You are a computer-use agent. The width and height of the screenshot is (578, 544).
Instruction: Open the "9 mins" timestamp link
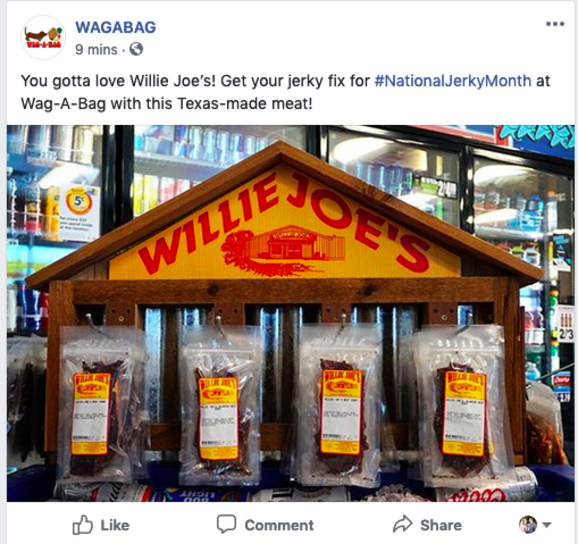tap(96, 49)
